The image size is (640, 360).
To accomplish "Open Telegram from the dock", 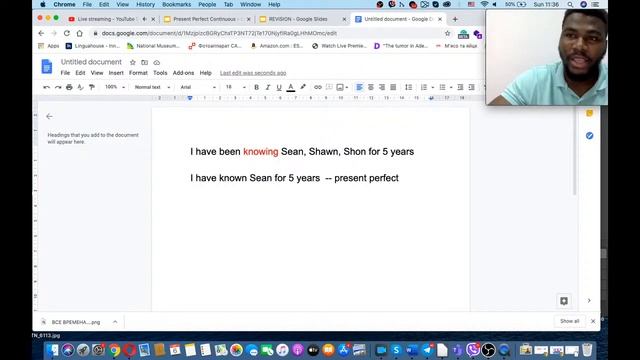I will (427, 350).
